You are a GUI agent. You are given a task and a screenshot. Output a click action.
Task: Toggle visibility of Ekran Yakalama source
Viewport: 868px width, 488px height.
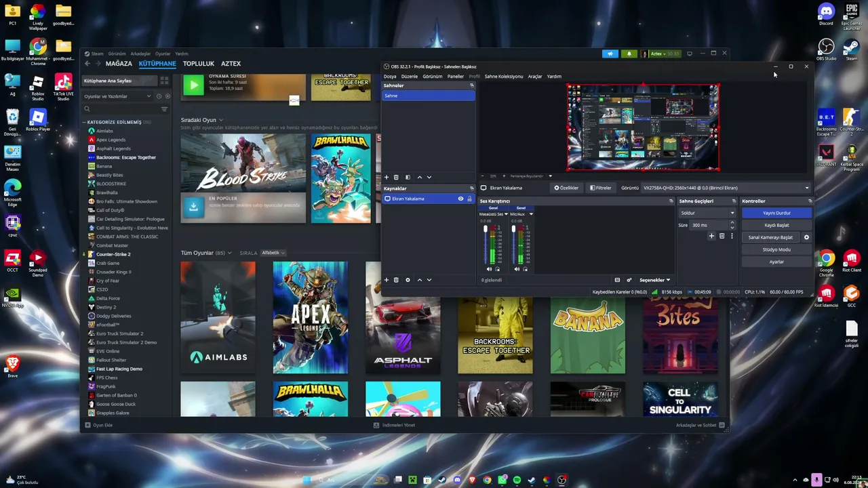tap(460, 199)
